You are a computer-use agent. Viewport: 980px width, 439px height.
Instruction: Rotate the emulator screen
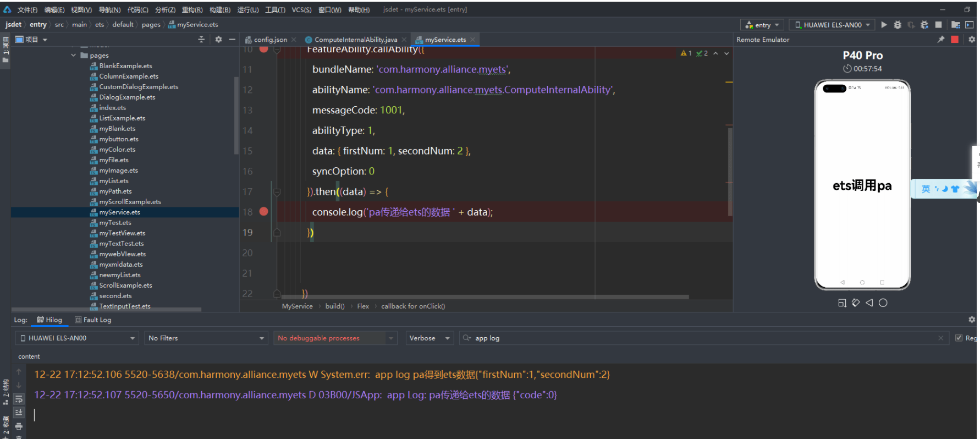[856, 303]
